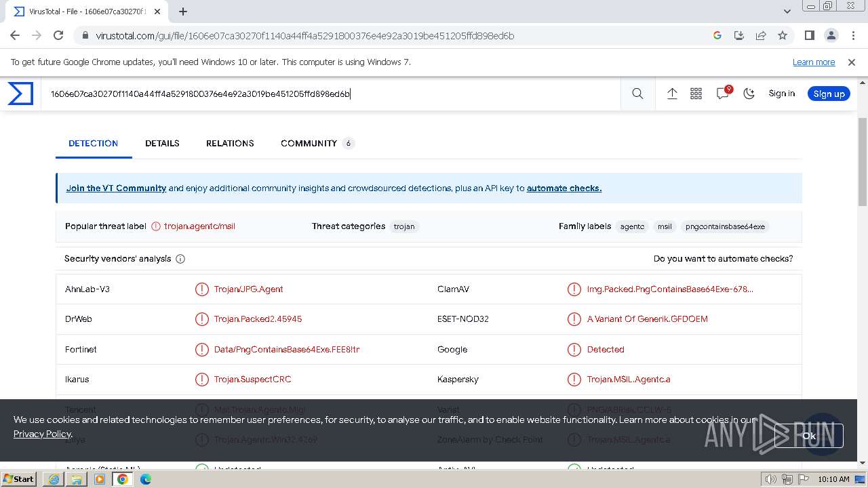Select Data/PngContainsBase64Exe.FEE8!tr result text
This screenshot has width=868, height=488.
(287, 350)
